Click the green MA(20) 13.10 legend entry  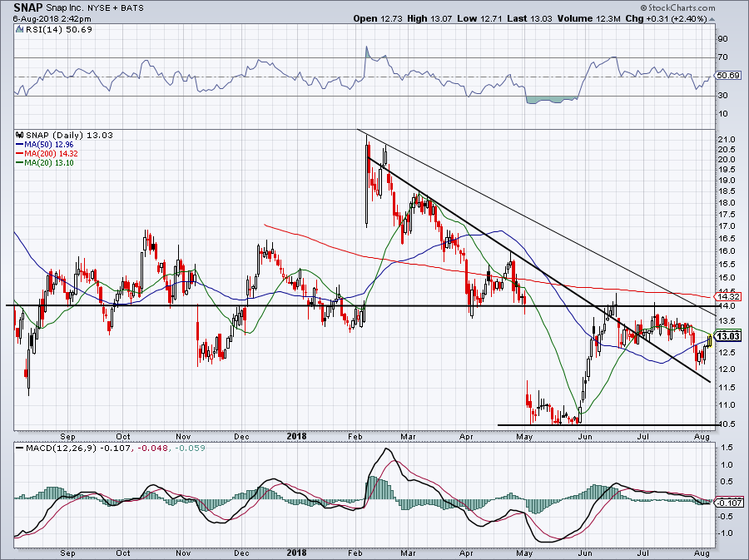(45, 162)
